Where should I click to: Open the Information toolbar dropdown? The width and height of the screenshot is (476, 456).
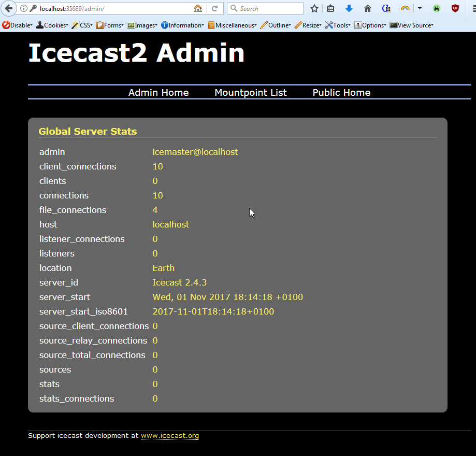click(182, 25)
